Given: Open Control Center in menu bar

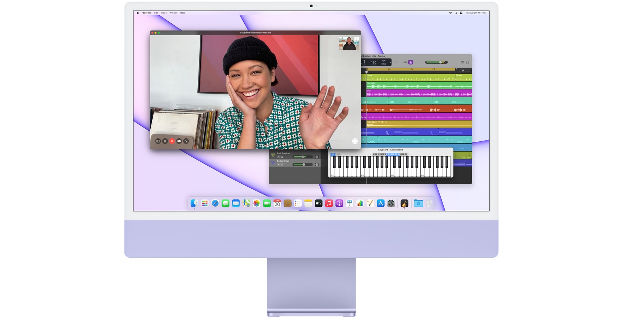Looking at the screenshot, I should click(x=461, y=13).
